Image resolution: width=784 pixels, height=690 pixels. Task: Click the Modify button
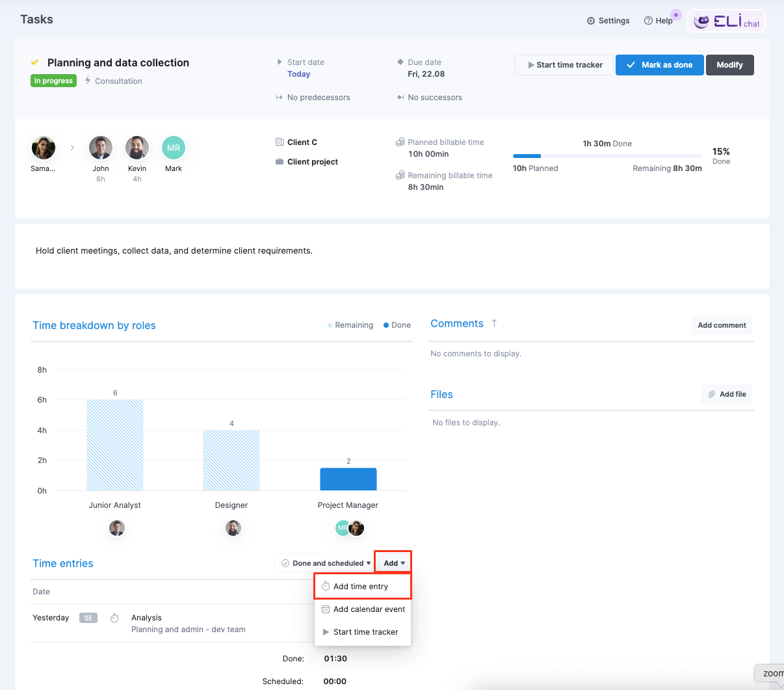click(x=730, y=65)
